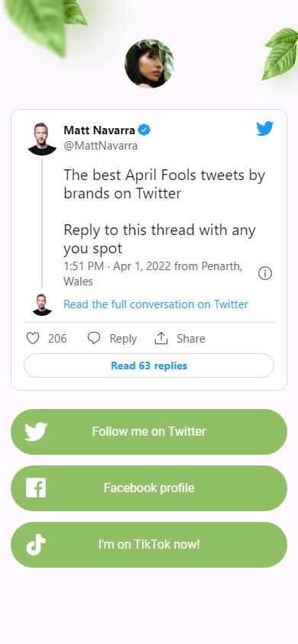Click the Matt Navarra display name

tap(99, 130)
